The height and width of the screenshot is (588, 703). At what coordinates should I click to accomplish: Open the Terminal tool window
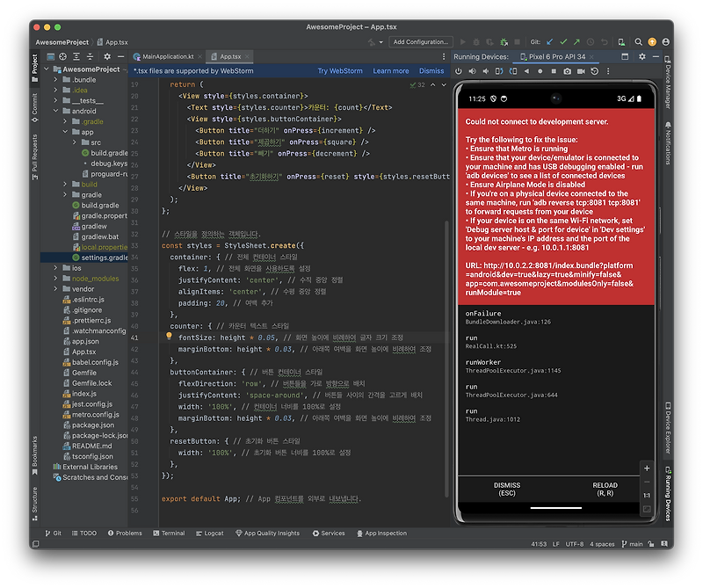click(169, 534)
